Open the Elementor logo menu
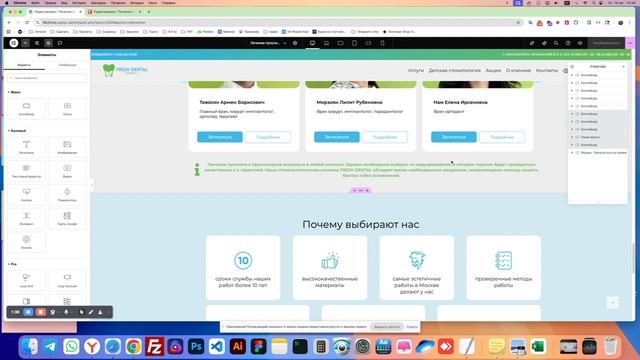The image size is (640, 360). pyautogui.click(x=13, y=43)
